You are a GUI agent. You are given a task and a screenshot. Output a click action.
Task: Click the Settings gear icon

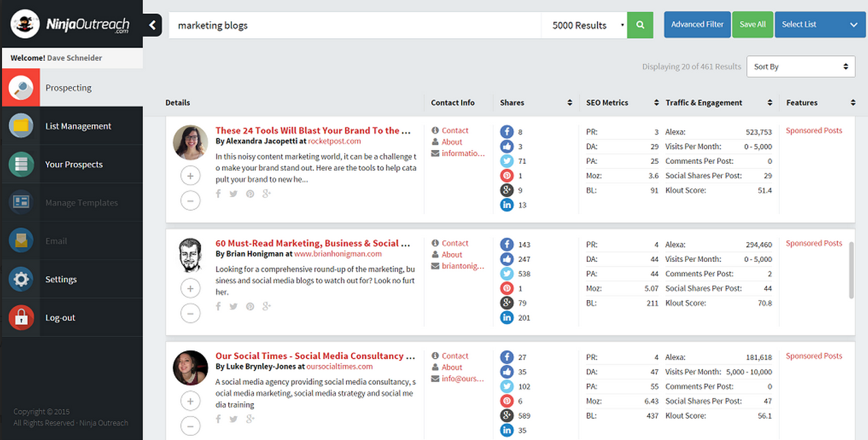[20, 279]
